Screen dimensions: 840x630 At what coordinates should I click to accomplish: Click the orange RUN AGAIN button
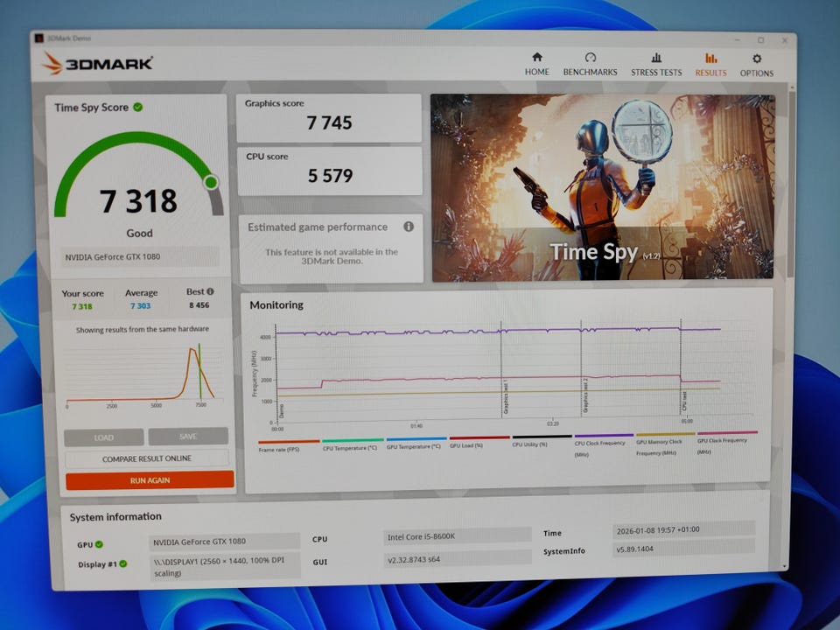[x=150, y=480]
